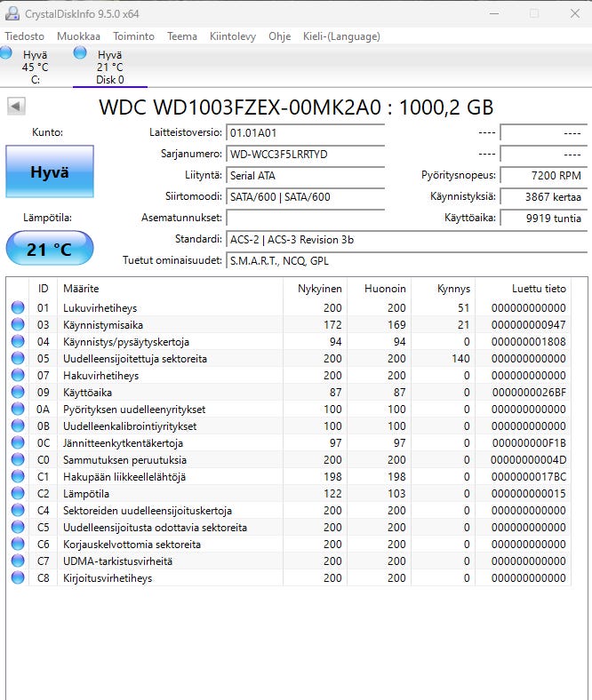This screenshot has width=592, height=700.
Task: Click the Nykyinen column header
Action: pyautogui.click(x=315, y=289)
